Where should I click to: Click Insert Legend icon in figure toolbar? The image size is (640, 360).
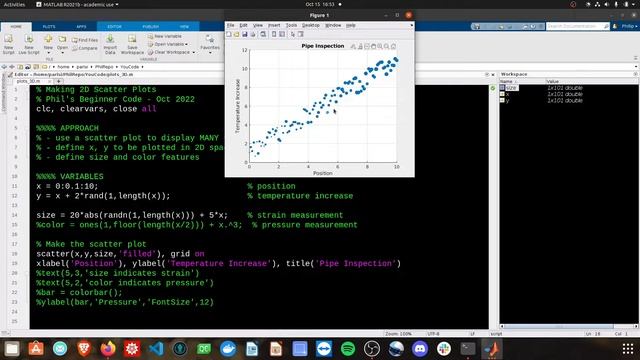pyautogui.click(x=282, y=34)
